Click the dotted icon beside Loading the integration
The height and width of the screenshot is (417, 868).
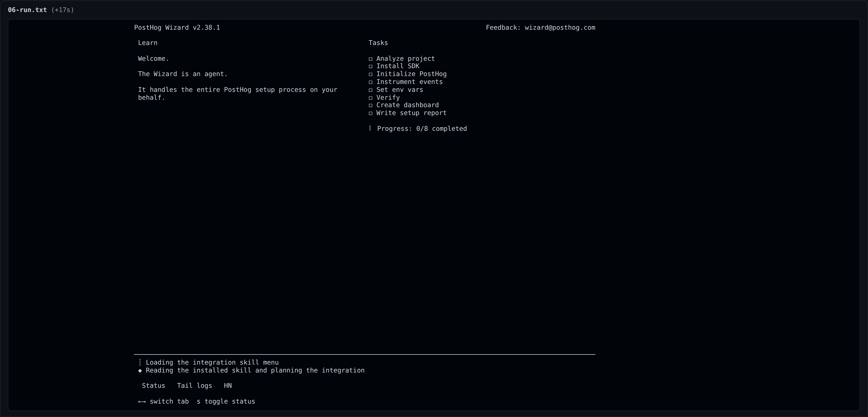[x=140, y=362]
